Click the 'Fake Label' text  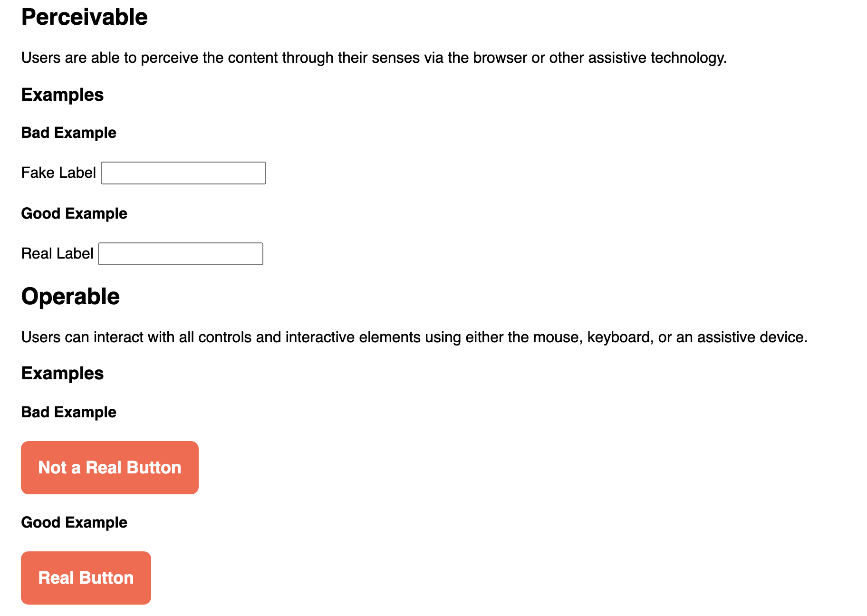58,173
